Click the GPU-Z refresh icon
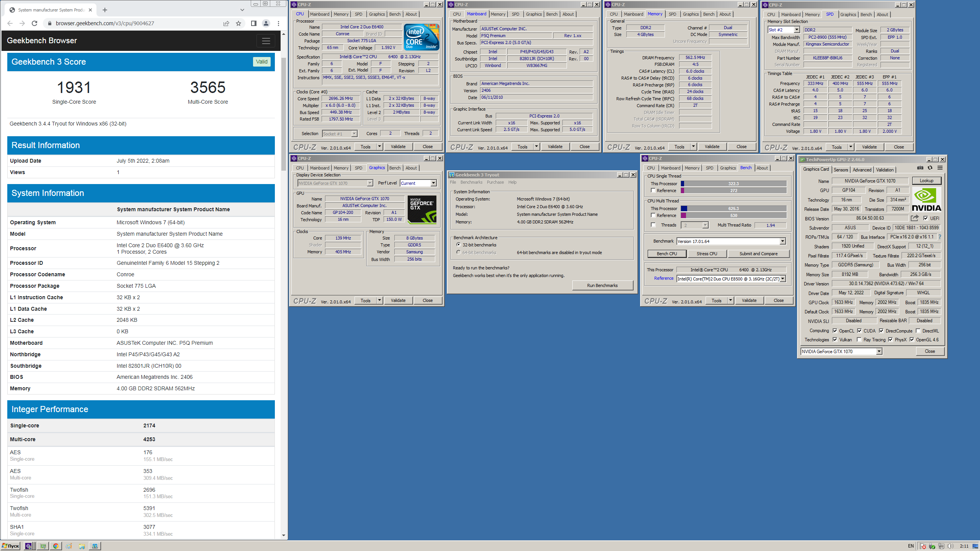The height and width of the screenshot is (551, 980). tap(930, 168)
